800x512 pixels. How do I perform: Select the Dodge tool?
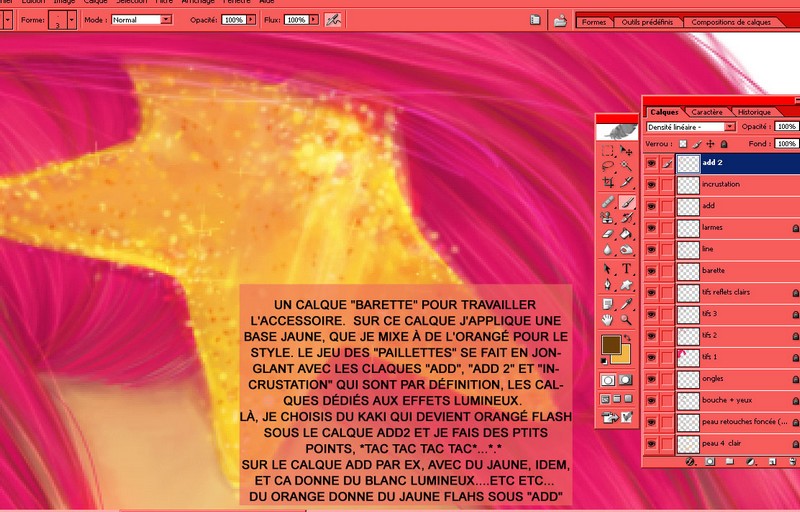coord(627,250)
